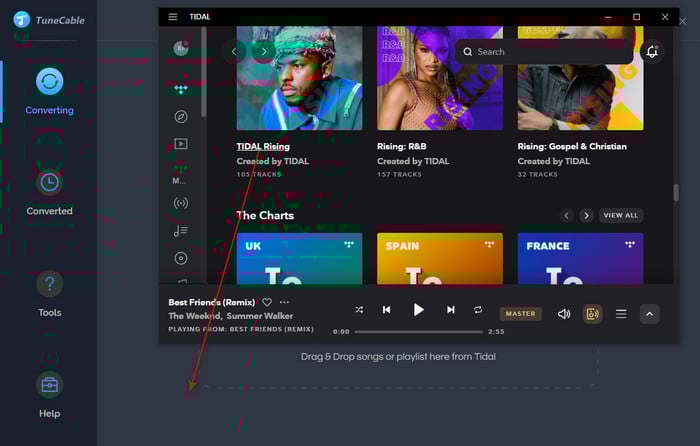This screenshot has height=446, width=700.
Task: Toggle repeat mode
Action: point(478,310)
